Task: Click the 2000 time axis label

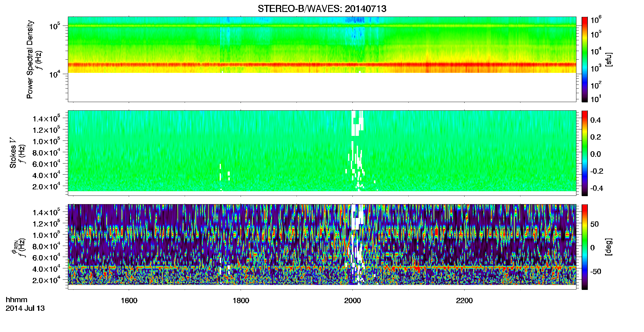Action: (x=352, y=301)
